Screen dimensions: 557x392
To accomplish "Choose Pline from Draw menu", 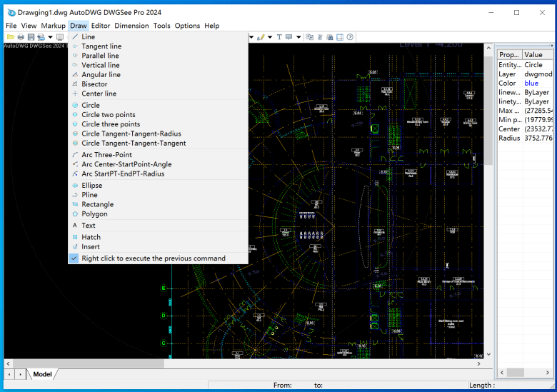I will [x=158, y=195].
